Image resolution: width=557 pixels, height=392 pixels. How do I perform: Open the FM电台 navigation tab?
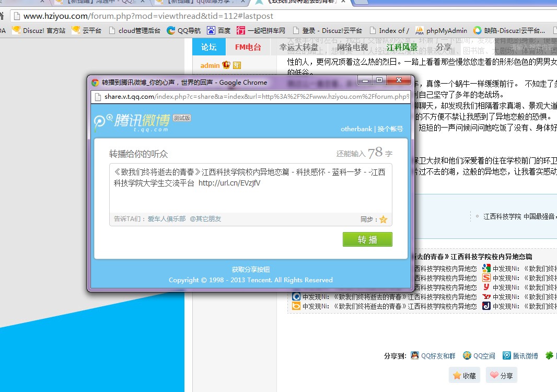(248, 47)
